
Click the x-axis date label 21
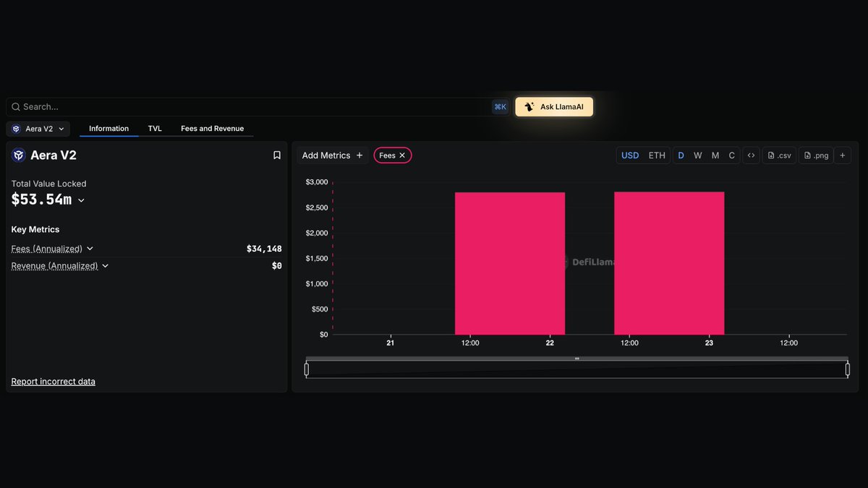(x=391, y=343)
